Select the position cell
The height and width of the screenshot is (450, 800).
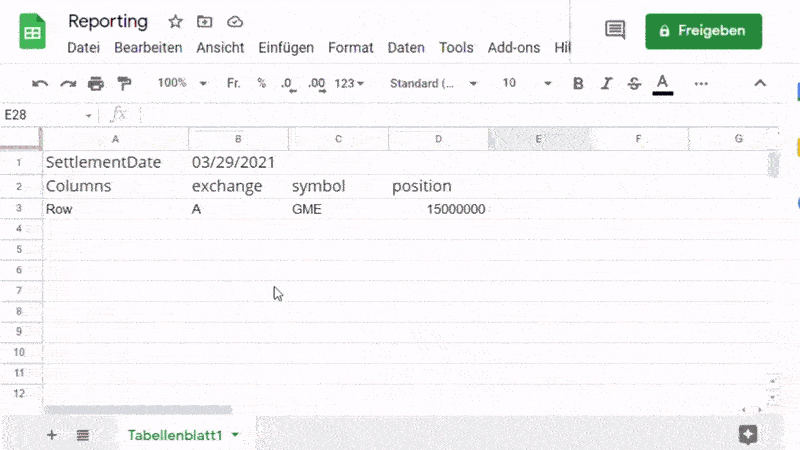(438, 186)
